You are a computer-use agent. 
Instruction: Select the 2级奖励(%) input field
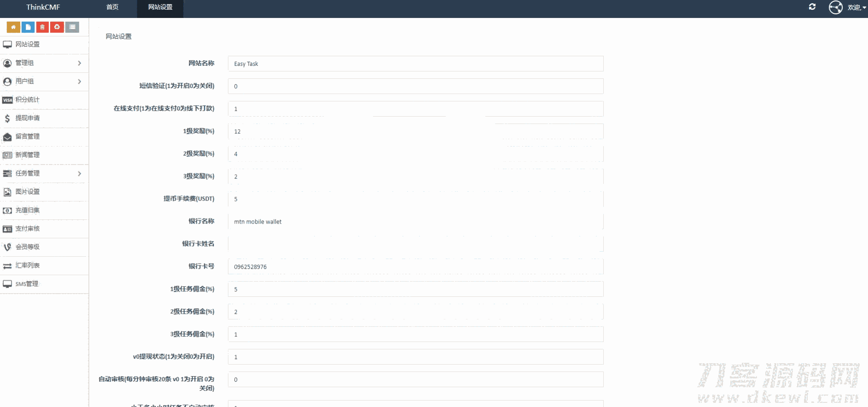pyautogui.click(x=416, y=154)
